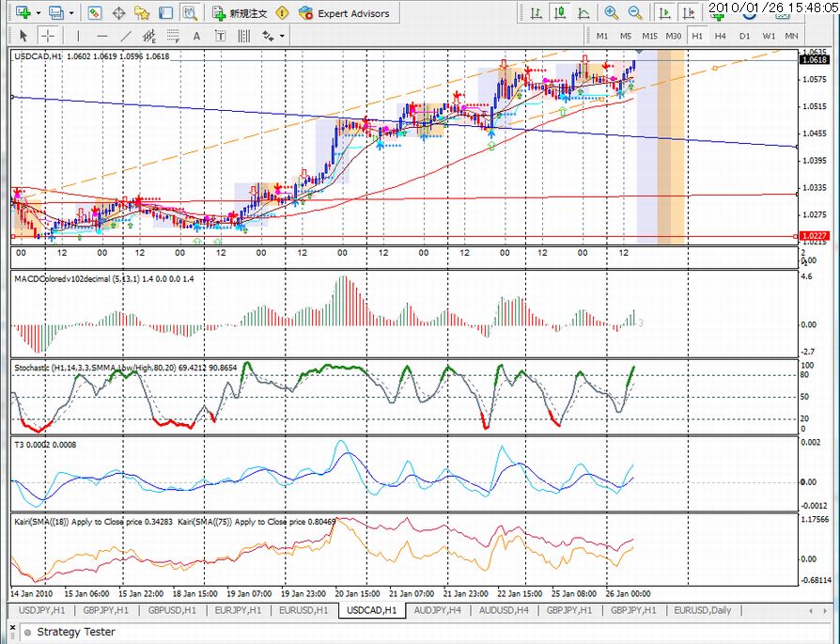Select the H4 timeframe
This screenshot has height=644, width=840.
[x=721, y=36]
